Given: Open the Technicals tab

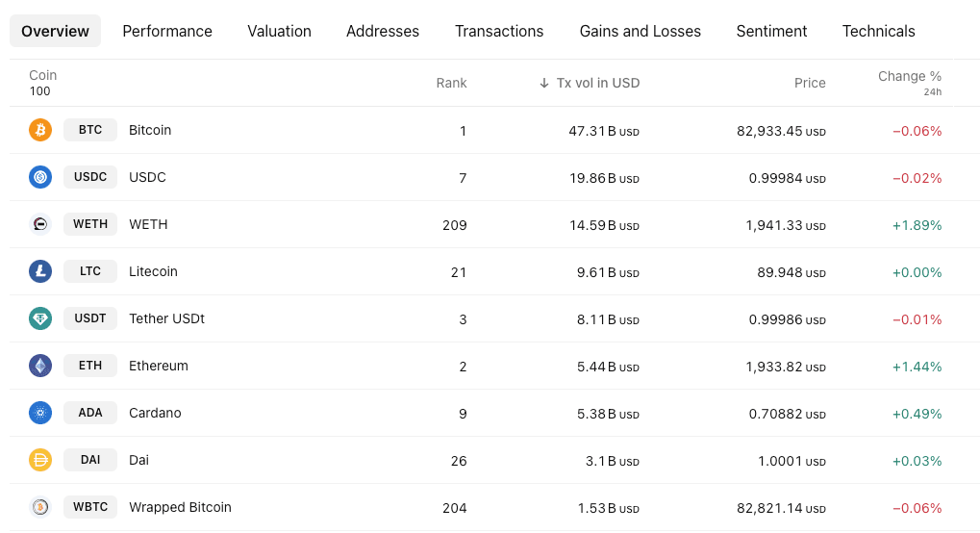Looking at the screenshot, I should click(878, 31).
